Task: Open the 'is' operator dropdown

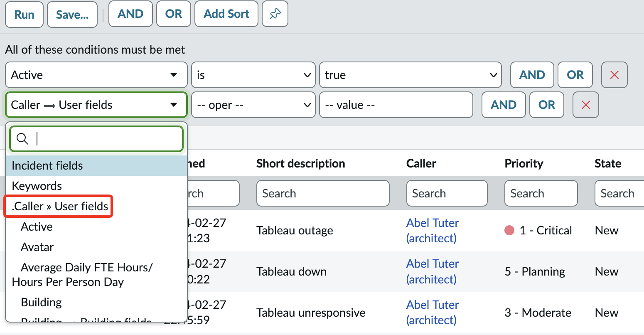Action: [253, 75]
